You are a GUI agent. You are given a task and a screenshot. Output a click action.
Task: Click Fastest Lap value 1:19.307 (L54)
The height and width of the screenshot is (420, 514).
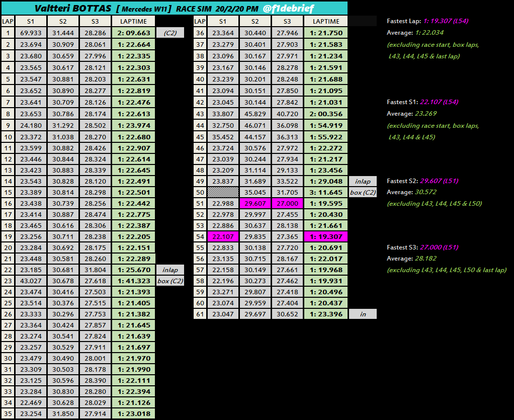pos(446,21)
